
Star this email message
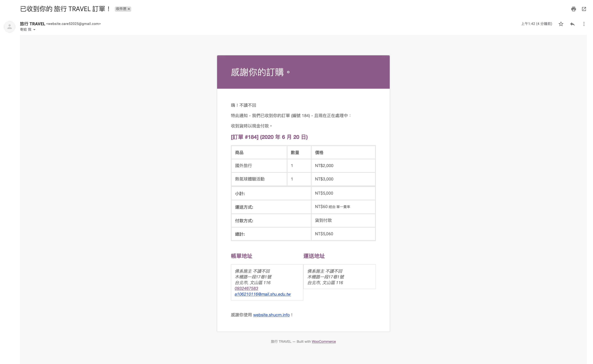pyautogui.click(x=561, y=24)
